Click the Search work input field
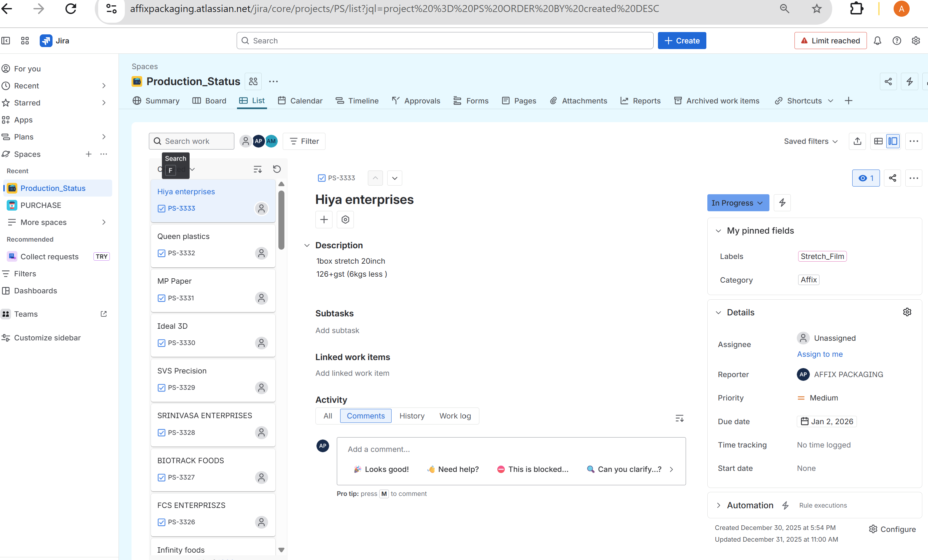The height and width of the screenshot is (560, 928). 191,141
